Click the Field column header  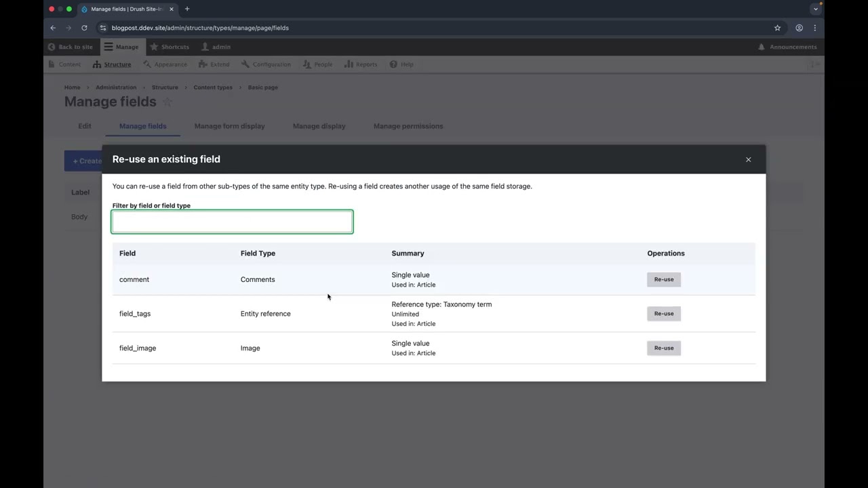pos(127,253)
